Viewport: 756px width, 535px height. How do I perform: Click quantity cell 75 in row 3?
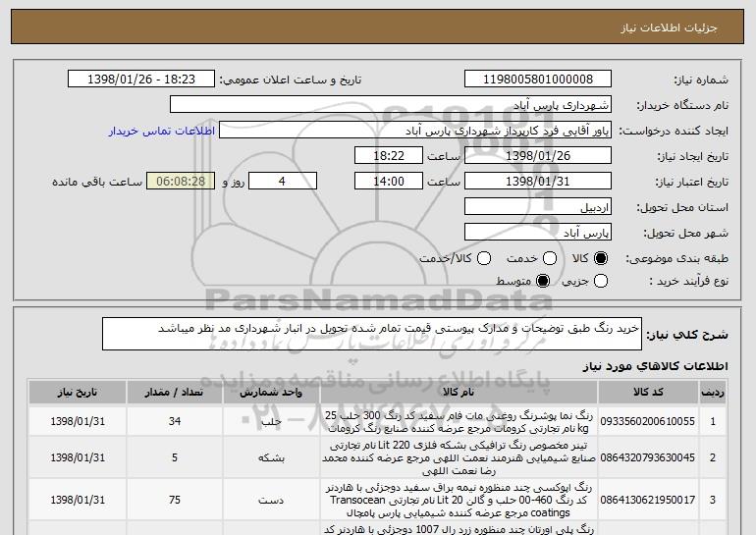(175, 500)
